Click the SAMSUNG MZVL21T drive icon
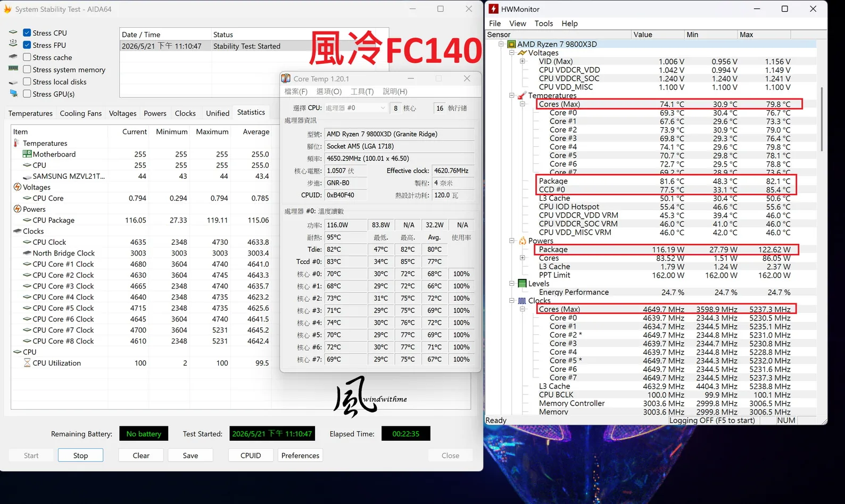This screenshot has width=845, height=504. coord(27,176)
